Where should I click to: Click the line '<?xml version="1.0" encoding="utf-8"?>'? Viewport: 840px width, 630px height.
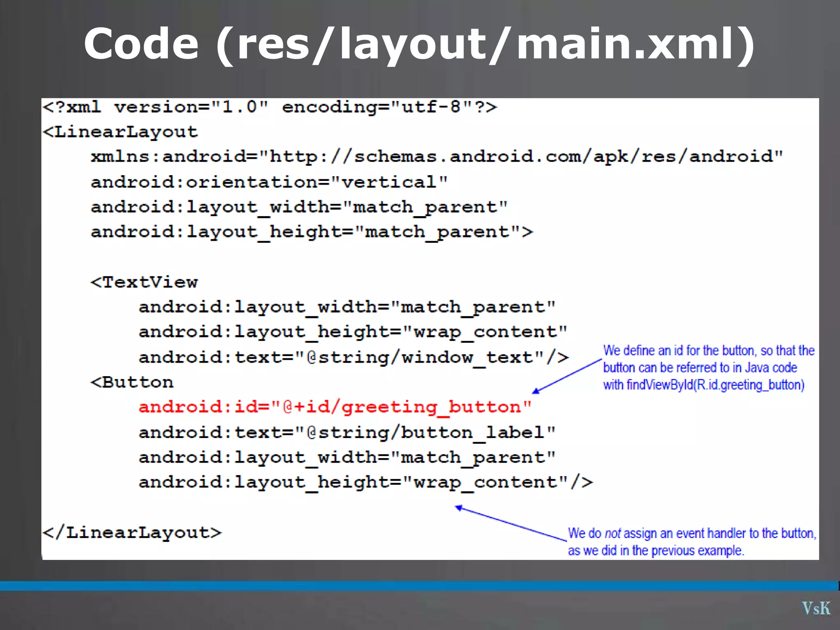tap(270, 107)
